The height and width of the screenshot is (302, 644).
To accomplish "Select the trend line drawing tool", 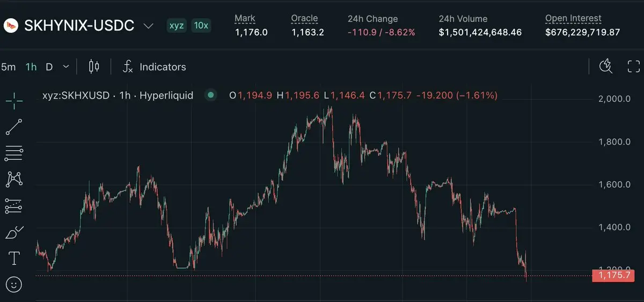I will (14, 127).
